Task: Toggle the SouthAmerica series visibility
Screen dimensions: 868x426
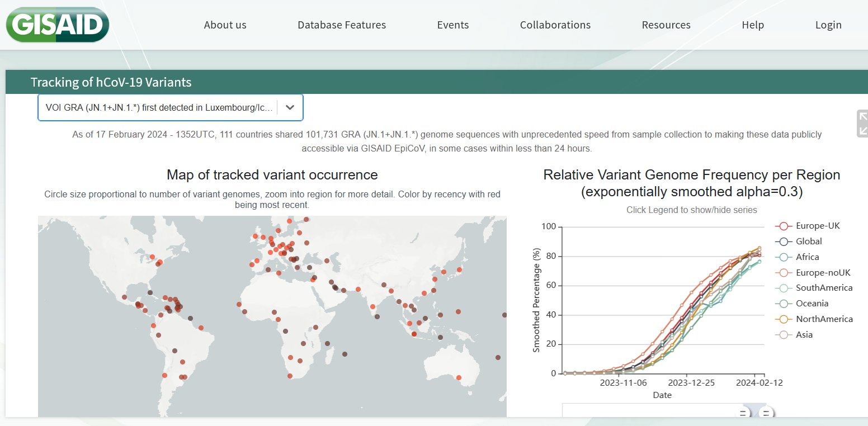Action: pyautogui.click(x=824, y=288)
